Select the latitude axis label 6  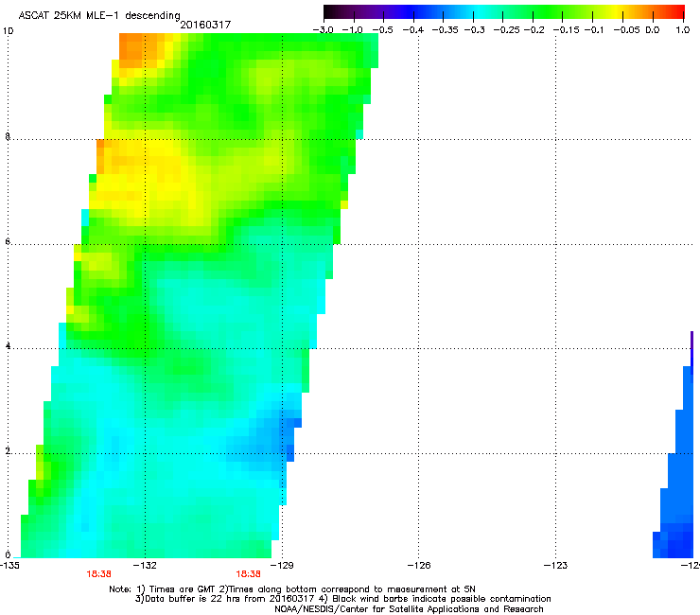8,241
